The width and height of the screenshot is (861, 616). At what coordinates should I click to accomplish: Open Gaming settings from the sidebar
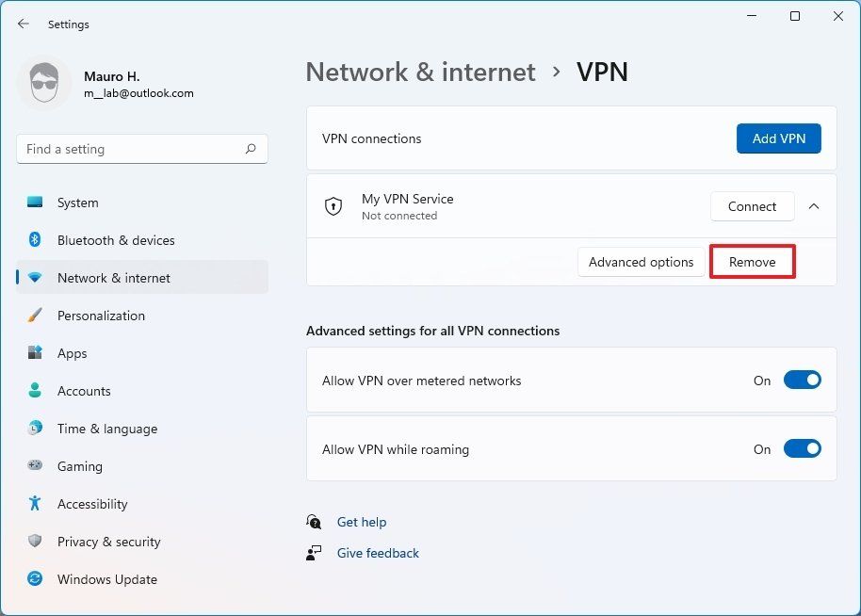pos(79,466)
